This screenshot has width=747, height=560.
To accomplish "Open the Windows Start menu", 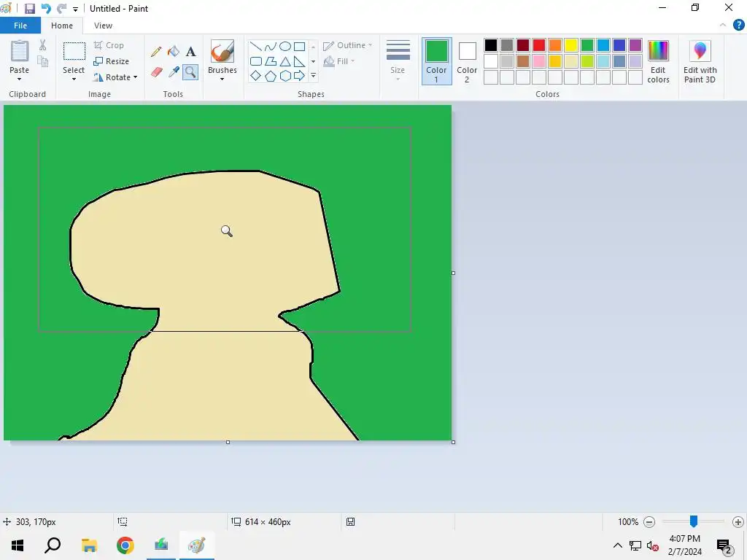I will (18, 545).
